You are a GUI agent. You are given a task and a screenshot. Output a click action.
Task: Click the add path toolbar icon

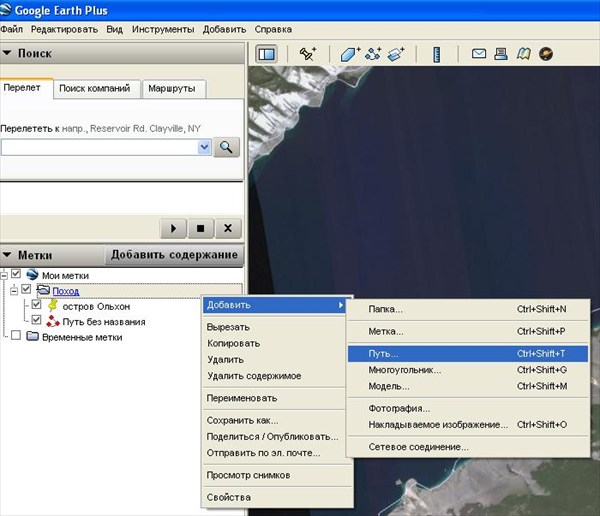pyautogui.click(x=373, y=54)
